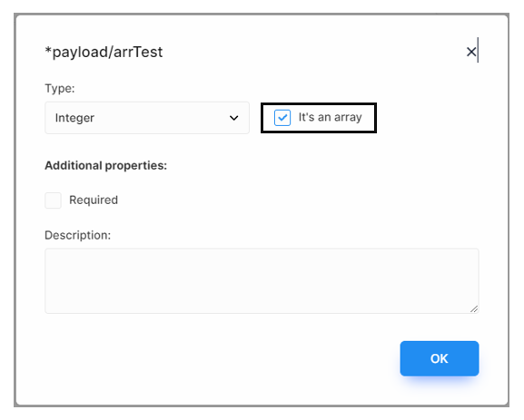Click the chevron arrow in Type dropdown
Viewport: 524px width, 420px height.
[x=234, y=118]
